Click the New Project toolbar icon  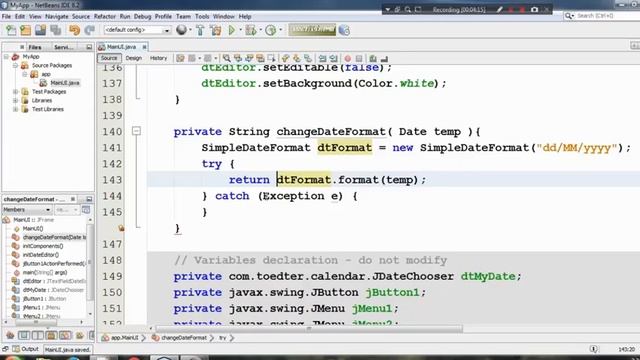(25, 30)
